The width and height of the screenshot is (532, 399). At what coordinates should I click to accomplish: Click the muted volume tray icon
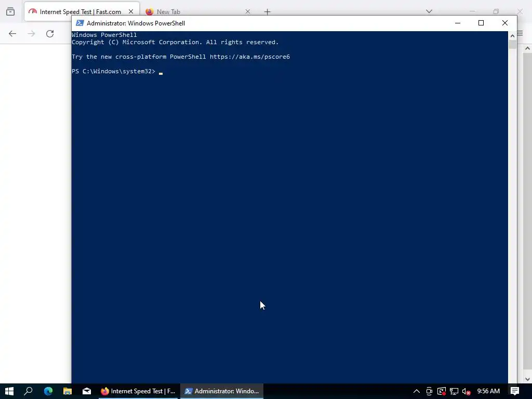pyautogui.click(x=466, y=391)
